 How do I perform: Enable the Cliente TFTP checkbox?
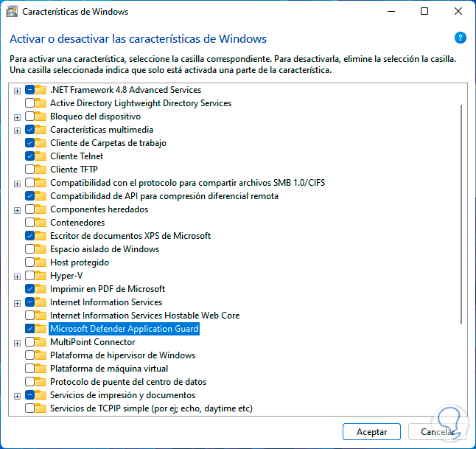(x=29, y=170)
